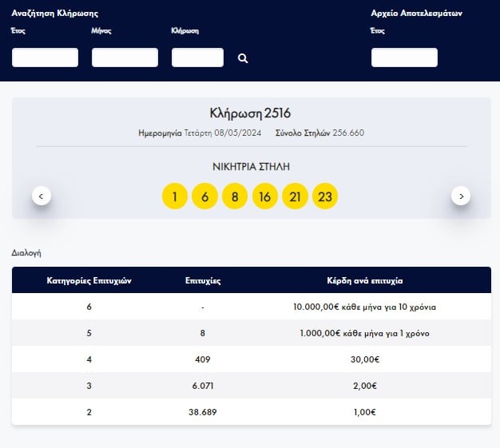Viewport: 500px width, 448px height.
Task: Click the Κέρδη ανά επιτυχία column header
Action: pos(365,280)
